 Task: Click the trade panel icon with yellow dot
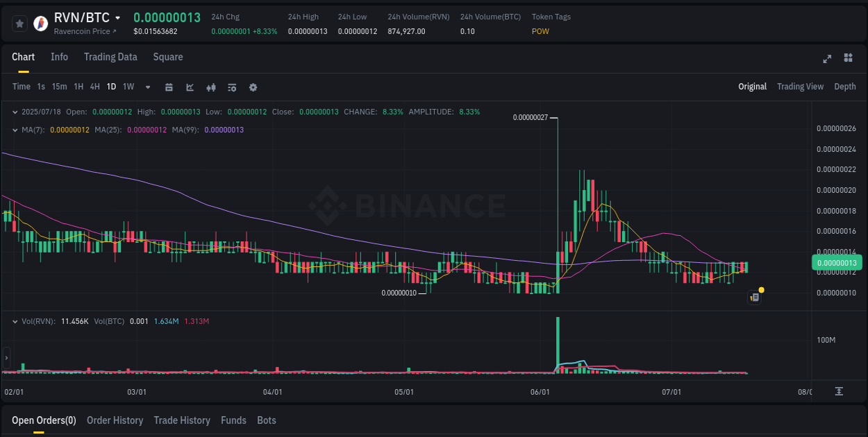pos(755,297)
